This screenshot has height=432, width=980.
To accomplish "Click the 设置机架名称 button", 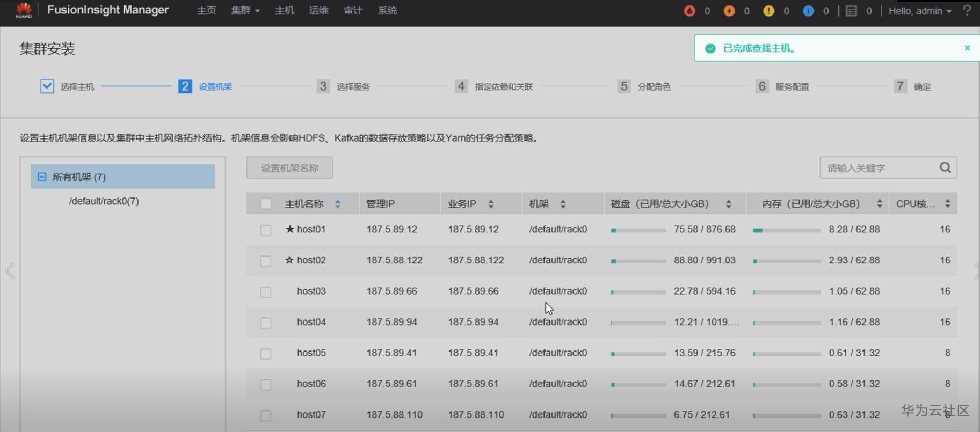I will 289,168.
